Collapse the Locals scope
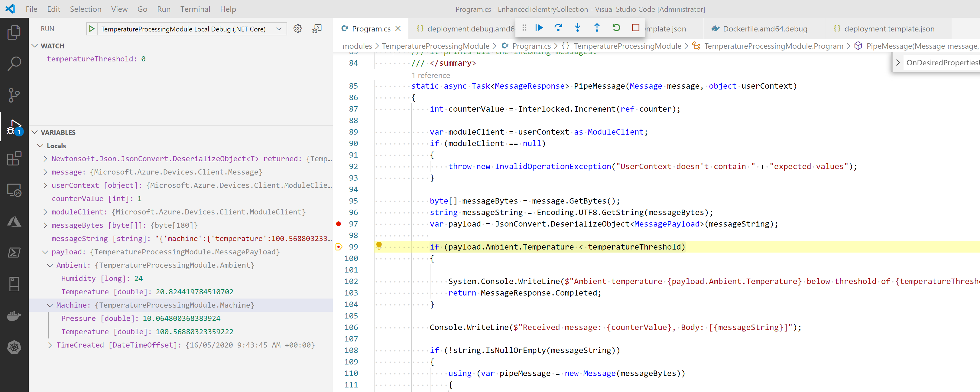Viewport: 980px width, 392px height. click(x=40, y=146)
